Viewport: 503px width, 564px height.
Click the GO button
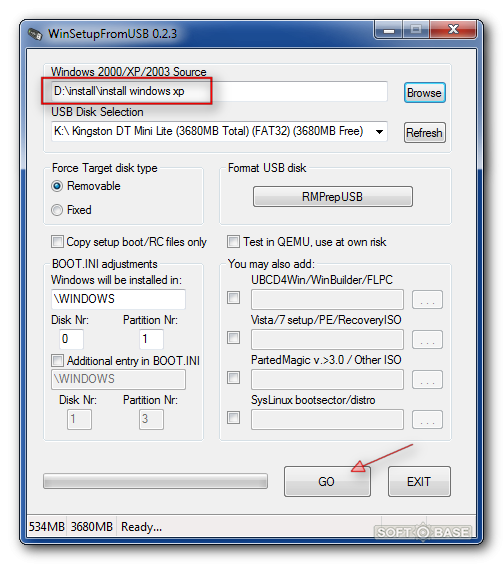pos(327,482)
